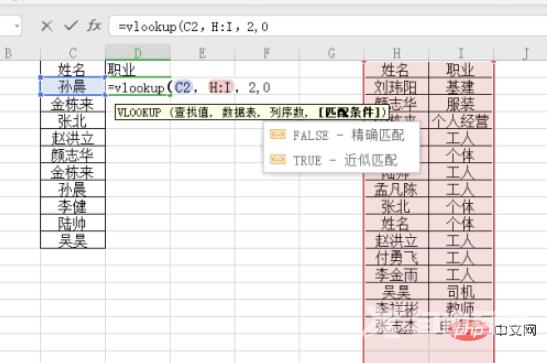Select cell 李金雨 in column H
547x363 pixels.
click(x=396, y=275)
